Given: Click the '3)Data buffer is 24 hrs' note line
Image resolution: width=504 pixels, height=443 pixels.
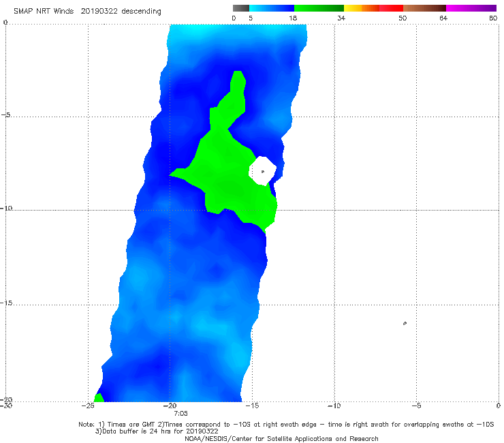Looking at the screenshot, I should click(x=157, y=431).
